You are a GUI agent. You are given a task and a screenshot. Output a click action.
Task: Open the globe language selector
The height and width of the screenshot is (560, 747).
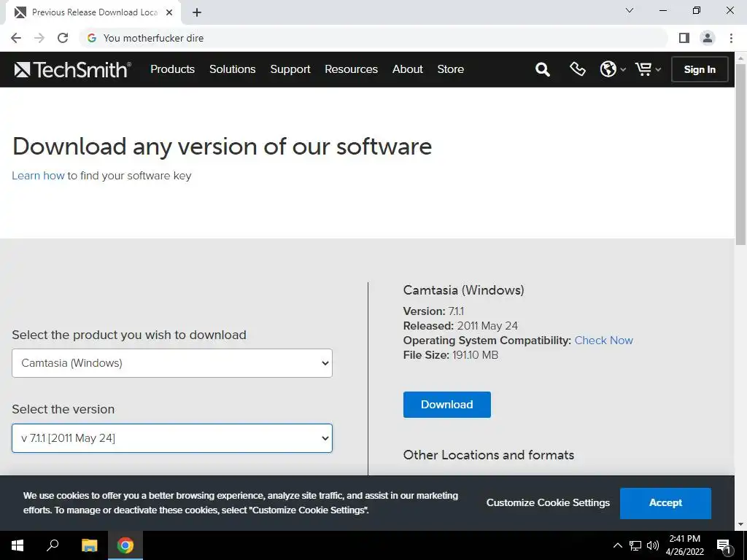coord(608,69)
